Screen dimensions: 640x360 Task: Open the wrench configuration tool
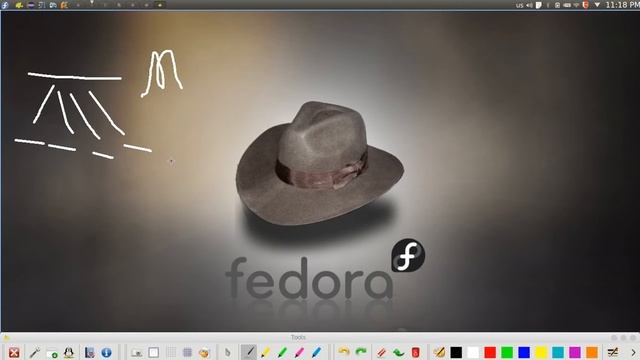coord(35,352)
